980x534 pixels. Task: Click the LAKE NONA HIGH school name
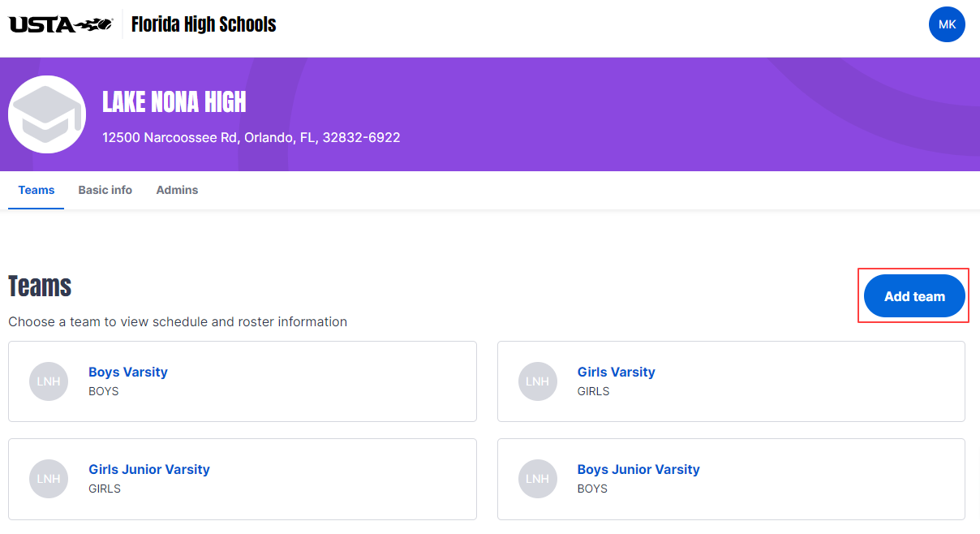point(174,102)
